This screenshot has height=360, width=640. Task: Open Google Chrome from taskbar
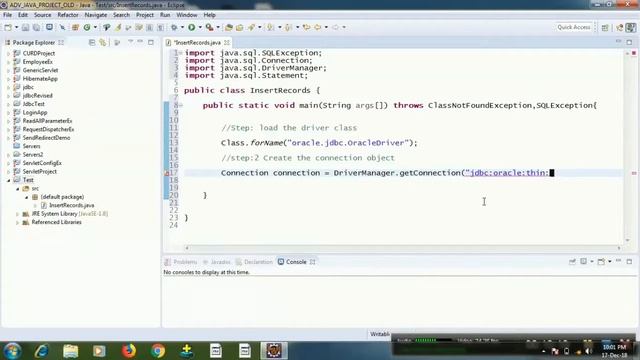coord(158,351)
